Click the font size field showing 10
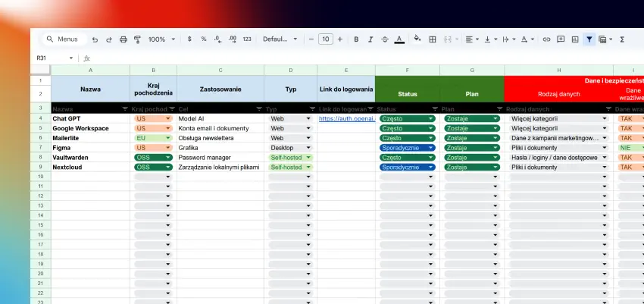 [x=326, y=39]
